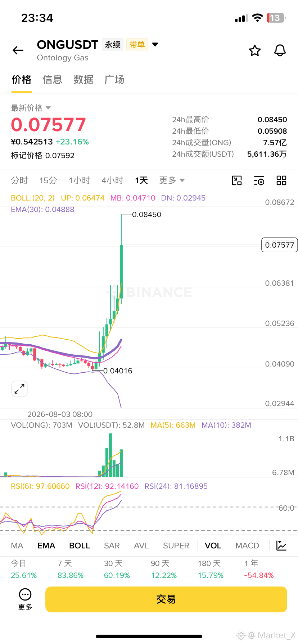
Task: Tap the 24h最低价 value 0.05908
Action: pyautogui.click(x=272, y=131)
